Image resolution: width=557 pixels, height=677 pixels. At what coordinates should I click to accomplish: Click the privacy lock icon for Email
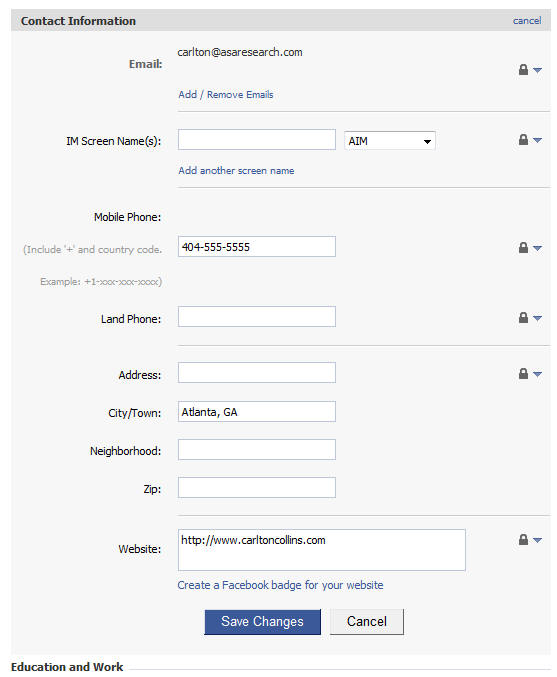click(x=523, y=70)
